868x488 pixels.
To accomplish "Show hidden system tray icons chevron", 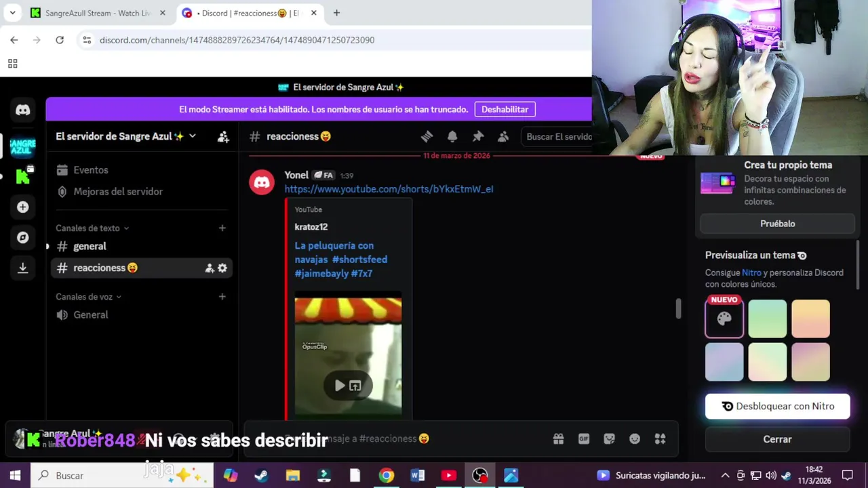I will (x=725, y=475).
